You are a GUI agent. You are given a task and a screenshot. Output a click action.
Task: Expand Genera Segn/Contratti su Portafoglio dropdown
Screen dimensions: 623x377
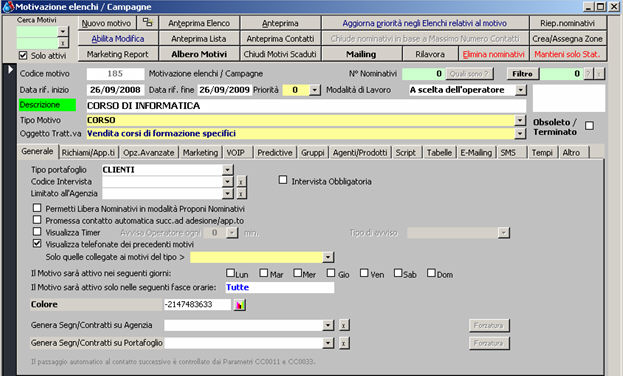tap(328, 343)
